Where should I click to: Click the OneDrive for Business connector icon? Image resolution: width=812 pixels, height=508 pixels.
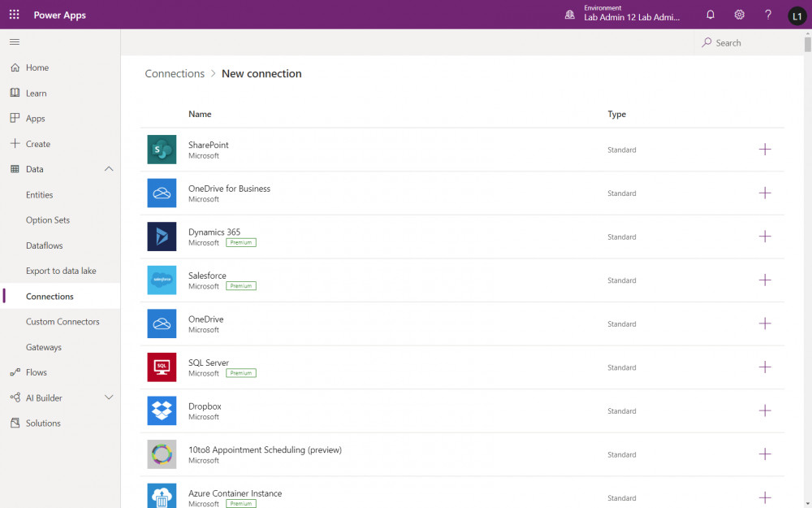pos(161,193)
